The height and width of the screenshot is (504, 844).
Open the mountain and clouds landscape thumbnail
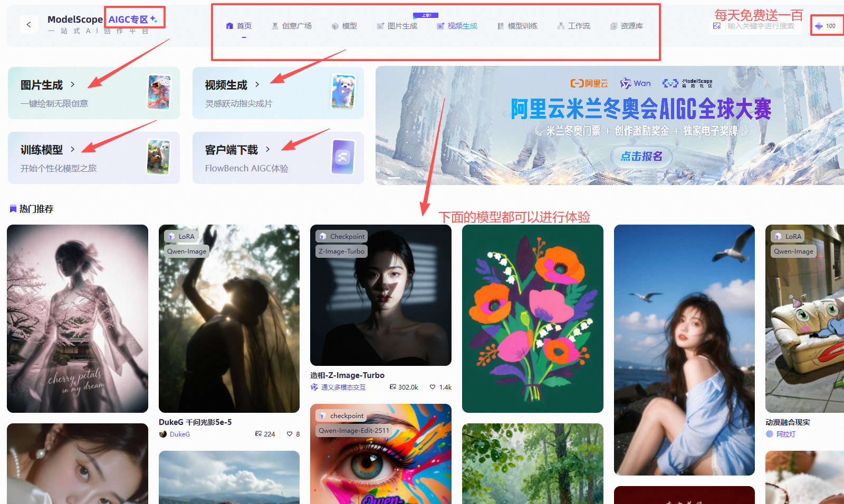[x=229, y=478]
